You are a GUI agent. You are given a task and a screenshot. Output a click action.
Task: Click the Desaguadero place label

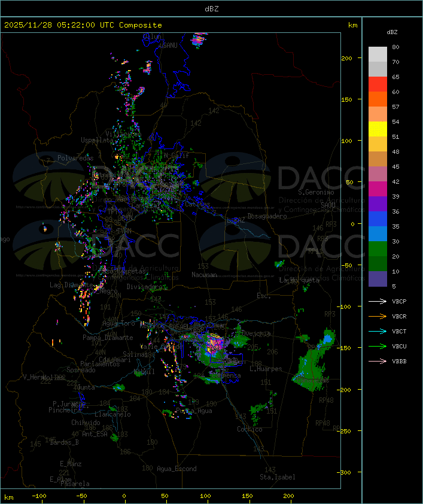point(267,216)
